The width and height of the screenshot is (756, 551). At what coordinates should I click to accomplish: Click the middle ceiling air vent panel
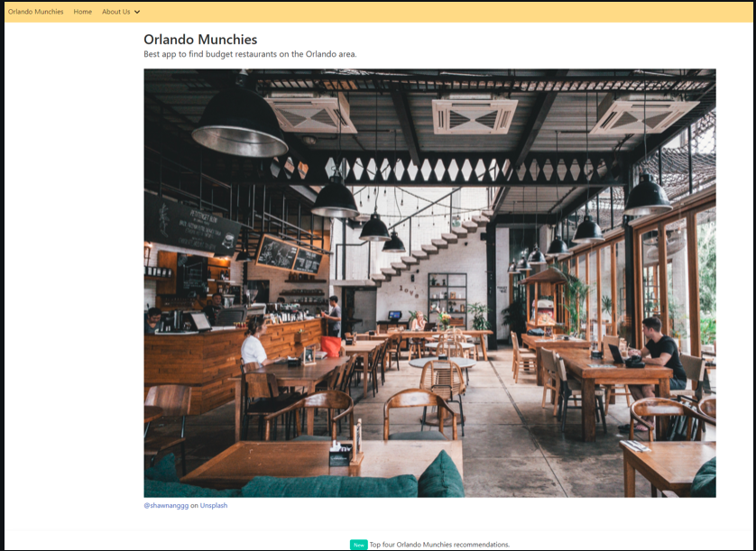475,116
